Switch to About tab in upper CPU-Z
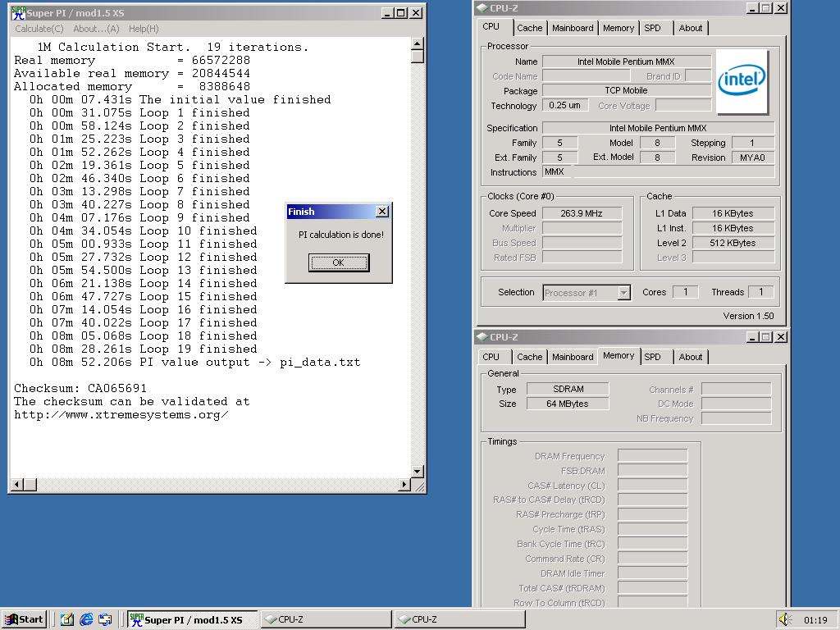 pos(691,28)
